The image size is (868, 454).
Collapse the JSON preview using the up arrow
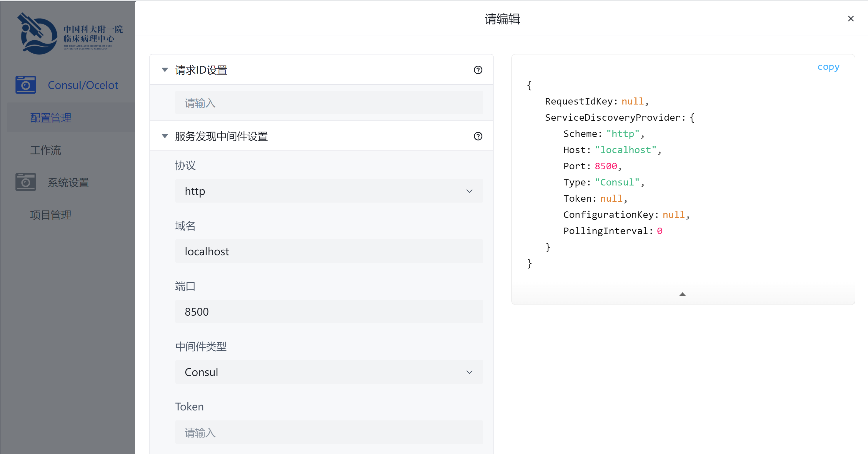(x=682, y=294)
